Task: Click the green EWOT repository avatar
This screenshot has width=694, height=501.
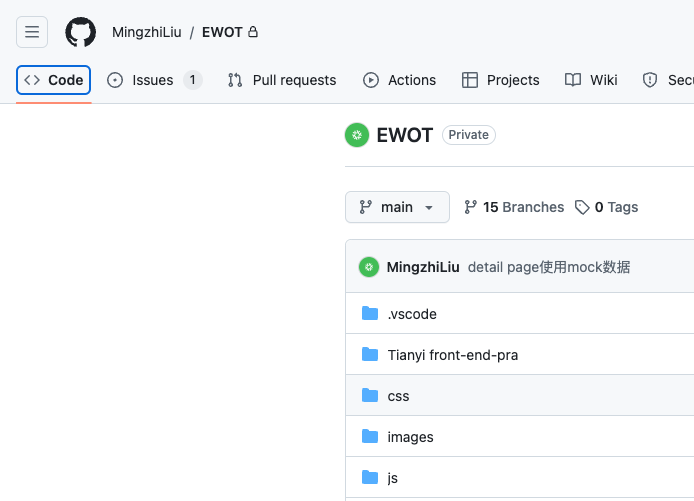Action: pos(357,135)
